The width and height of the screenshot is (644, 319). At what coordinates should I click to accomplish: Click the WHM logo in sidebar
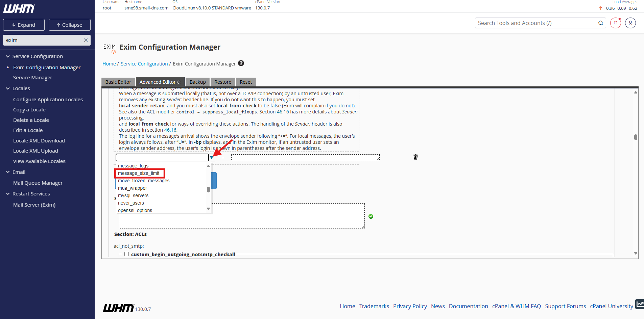[19, 8]
